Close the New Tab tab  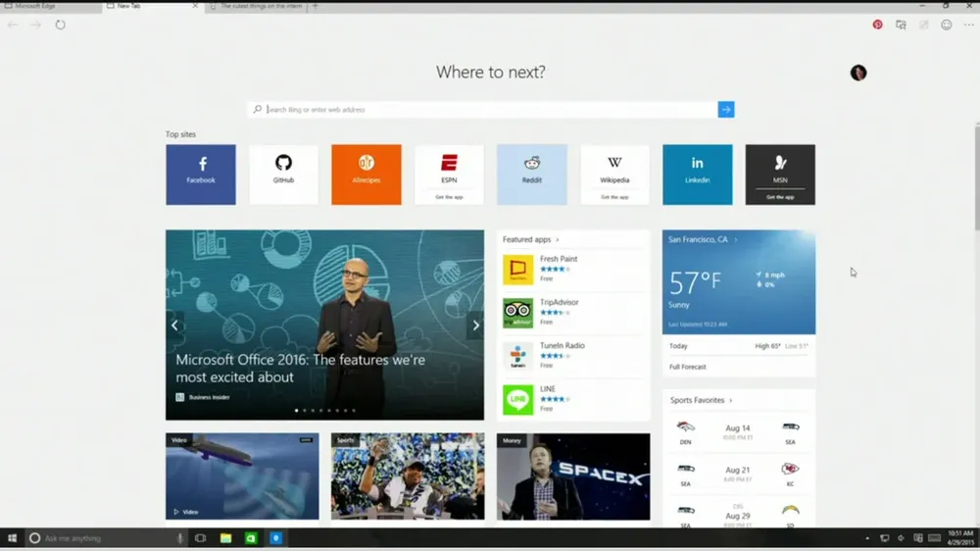[195, 6]
